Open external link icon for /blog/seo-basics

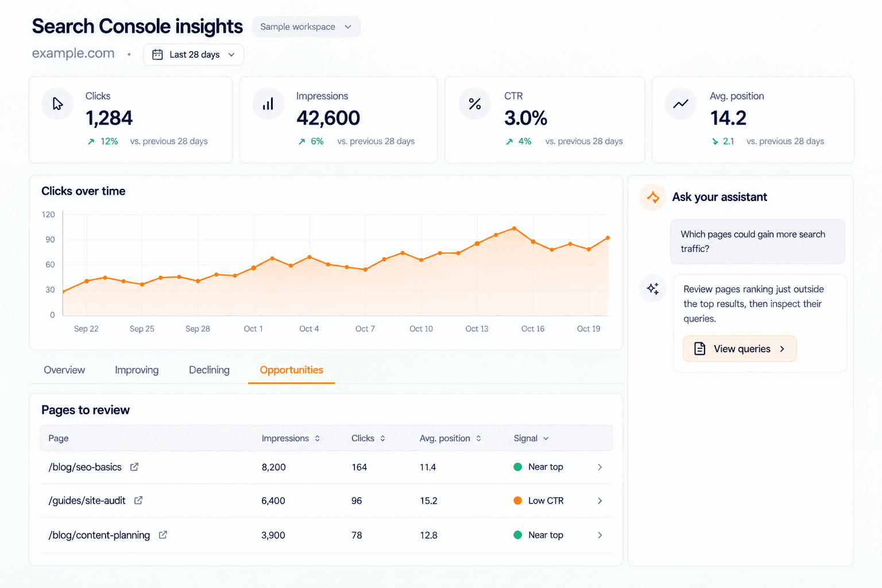[x=134, y=467]
